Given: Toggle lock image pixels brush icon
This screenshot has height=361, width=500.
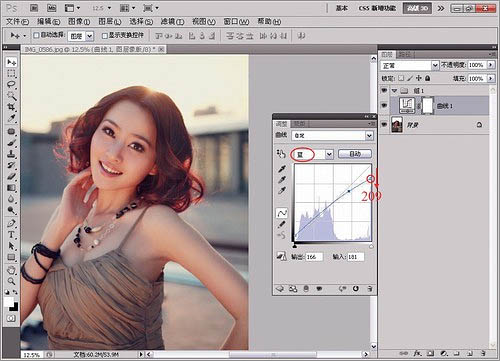Looking at the screenshot, I should [x=410, y=78].
